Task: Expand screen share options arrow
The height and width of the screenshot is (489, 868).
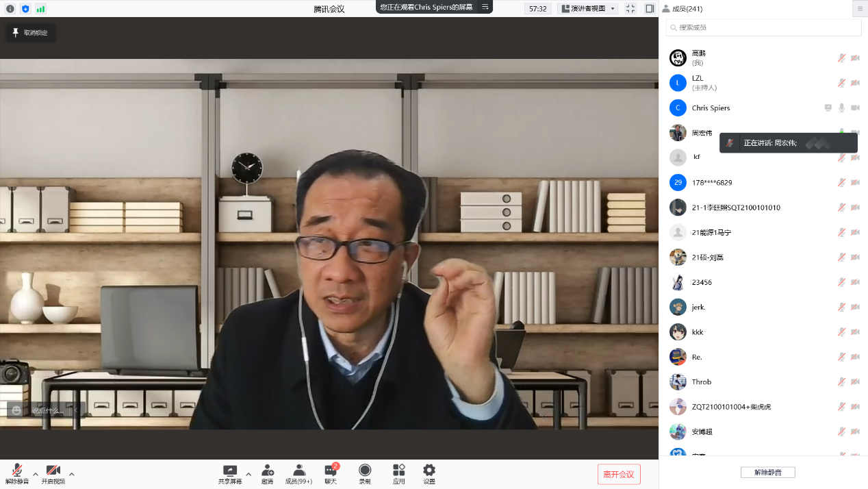Action: (x=248, y=474)
